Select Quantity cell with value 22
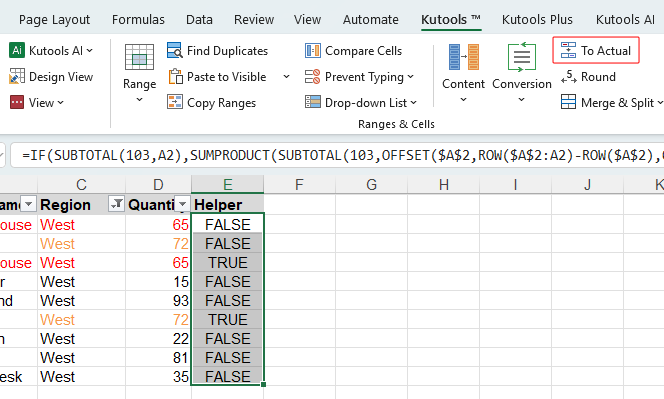 coord(158,338)
